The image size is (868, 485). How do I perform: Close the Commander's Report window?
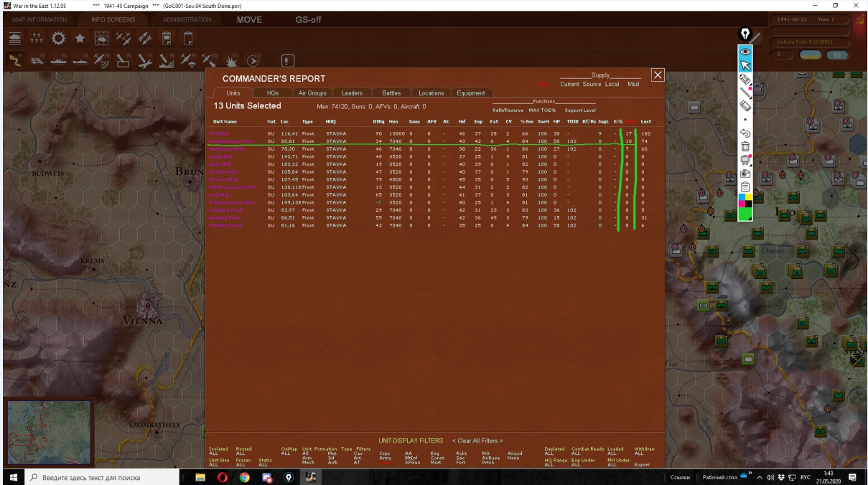pyautogui.click(x=656, y=75)
